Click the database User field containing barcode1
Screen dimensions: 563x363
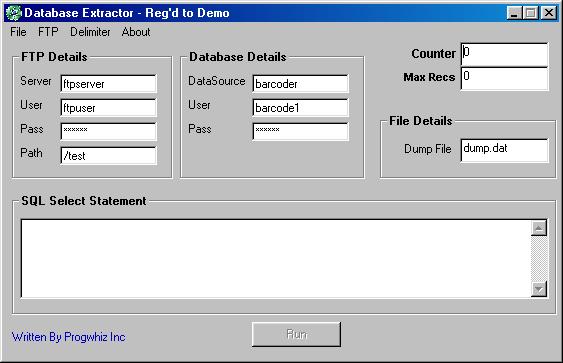click(301, 108)
